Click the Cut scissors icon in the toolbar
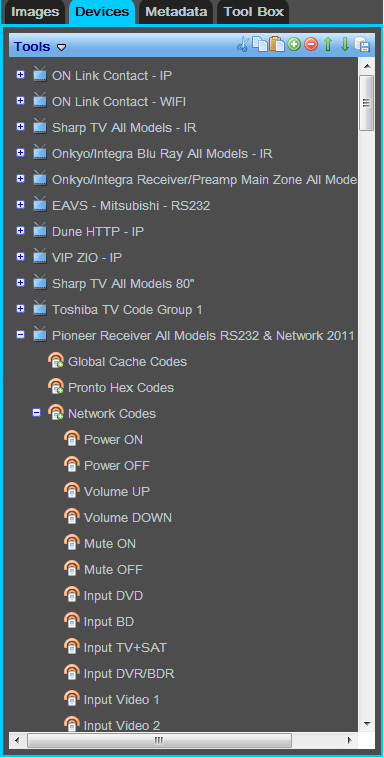This screenshot has width=384, height=758. tap(243, 45)
